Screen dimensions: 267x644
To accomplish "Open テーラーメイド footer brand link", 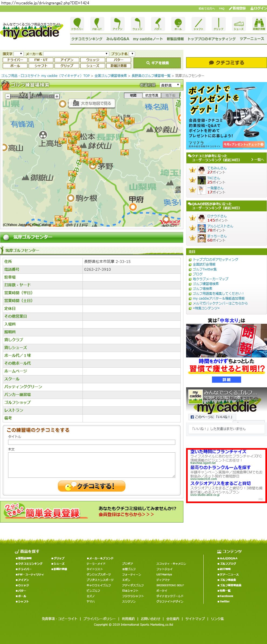I will point(96,564).
